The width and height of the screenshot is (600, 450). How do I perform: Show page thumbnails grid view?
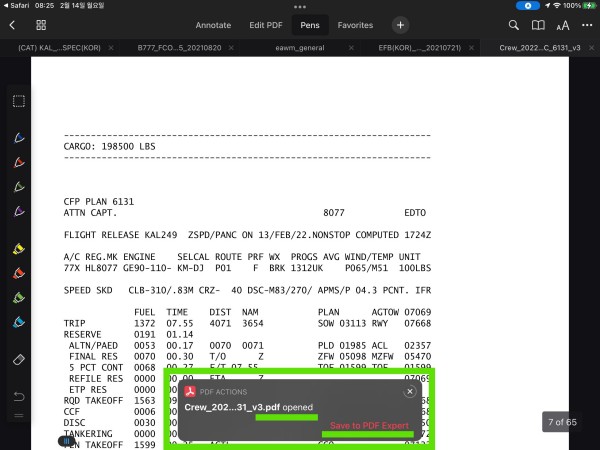coord(41,25)
